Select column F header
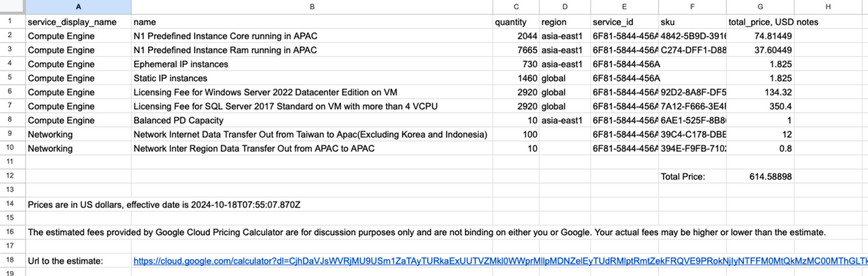 [x=692, y=7]
